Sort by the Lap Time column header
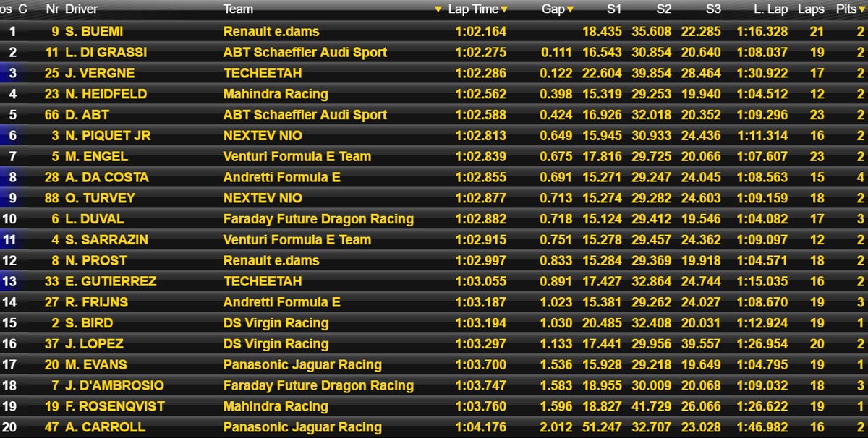 click(474, 9)
